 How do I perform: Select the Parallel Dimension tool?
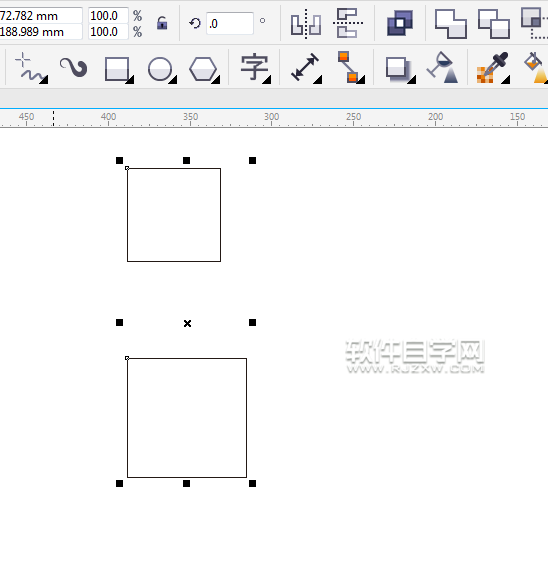306,68
